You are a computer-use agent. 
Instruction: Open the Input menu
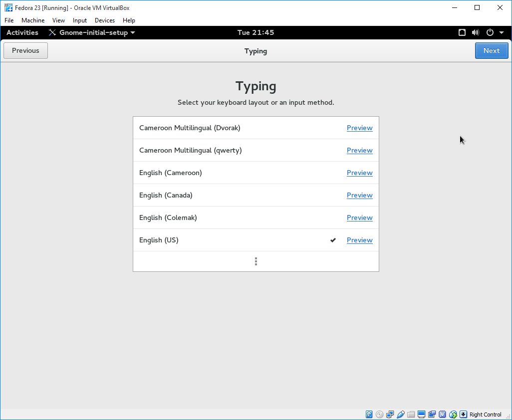click(x=80, y=20)
